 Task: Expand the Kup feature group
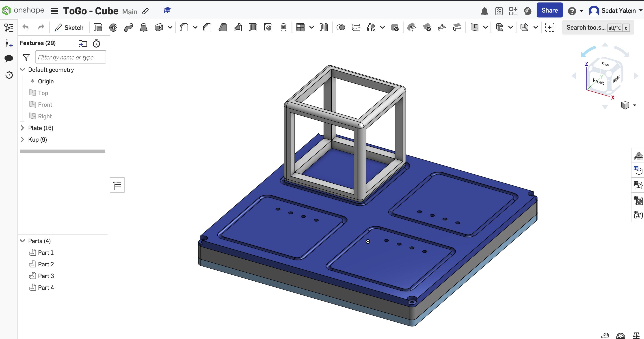[22, 139]
